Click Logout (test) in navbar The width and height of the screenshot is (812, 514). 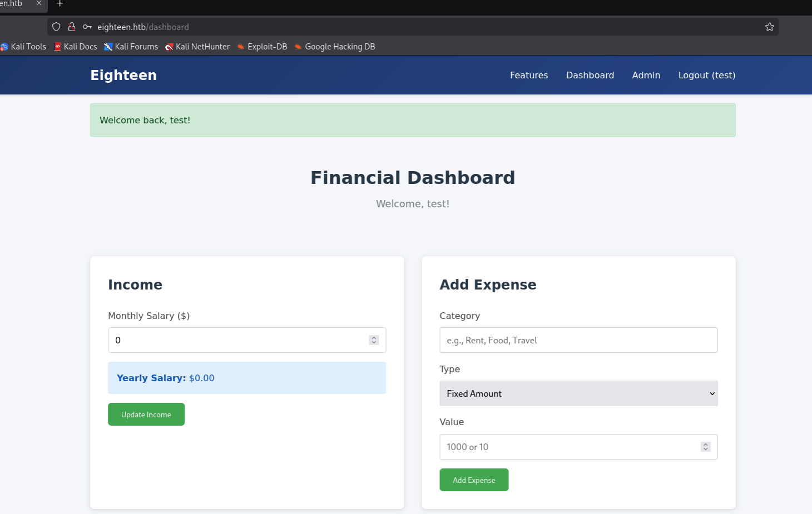coord(706,75)
